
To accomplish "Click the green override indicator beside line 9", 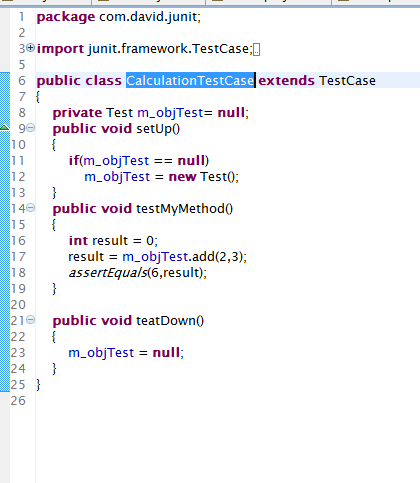I will pyautogui.click(x=5, y=127).
